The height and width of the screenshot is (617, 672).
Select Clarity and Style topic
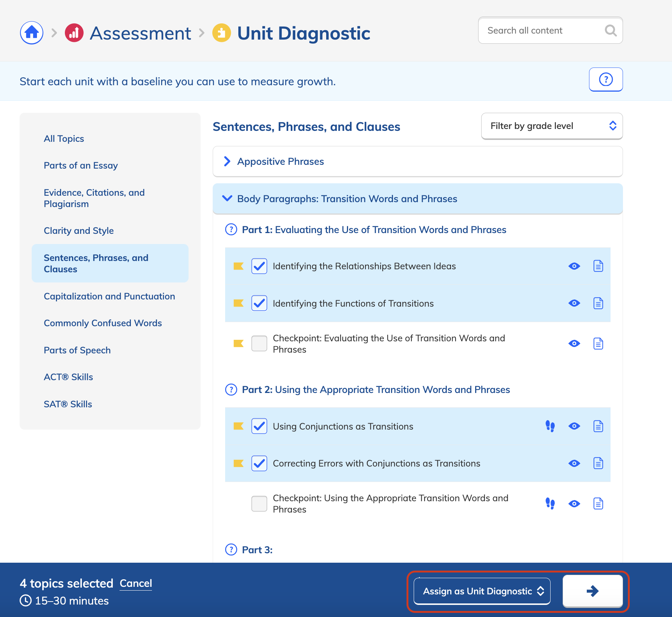coord(78,230)
